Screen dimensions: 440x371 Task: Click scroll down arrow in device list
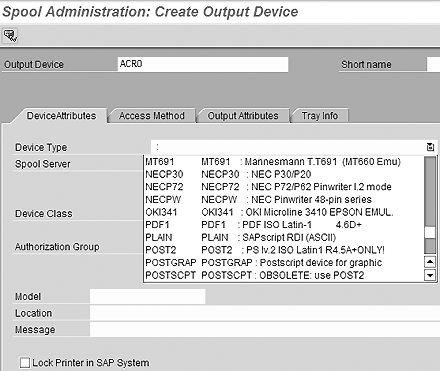430,275
